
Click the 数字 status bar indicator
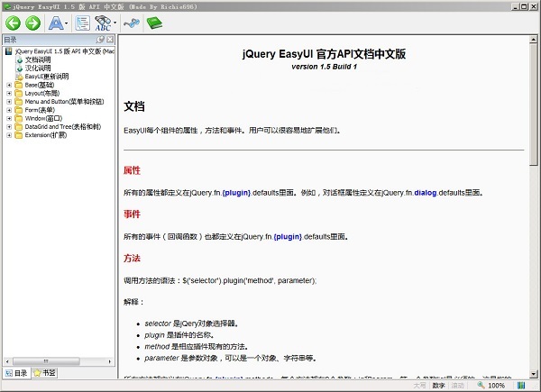pos(438,386)
